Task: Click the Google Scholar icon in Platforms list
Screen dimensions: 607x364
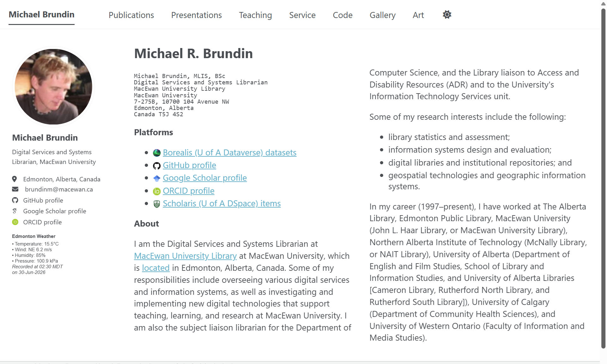Action: pyautogui.click(x=157, y=179)
